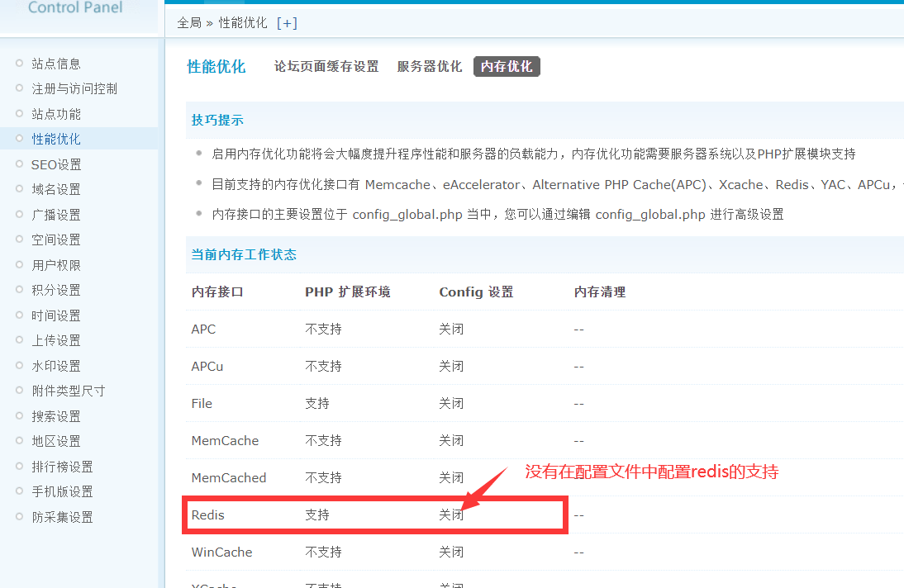Open 上传设置 sidebar entry
This screenshot has width=904, height=588.
pyautogui.click(x=56, y=340)
